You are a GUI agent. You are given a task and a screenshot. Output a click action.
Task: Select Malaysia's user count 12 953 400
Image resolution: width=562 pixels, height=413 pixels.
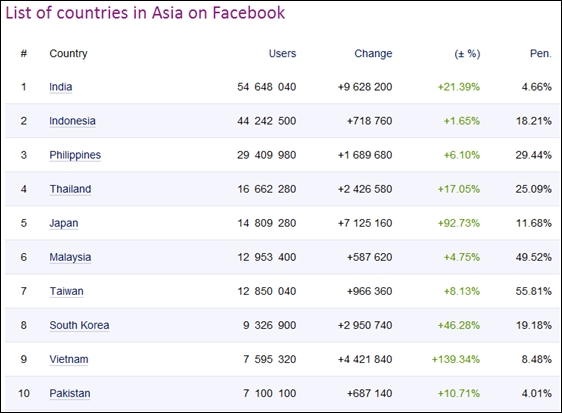point(267,257)
